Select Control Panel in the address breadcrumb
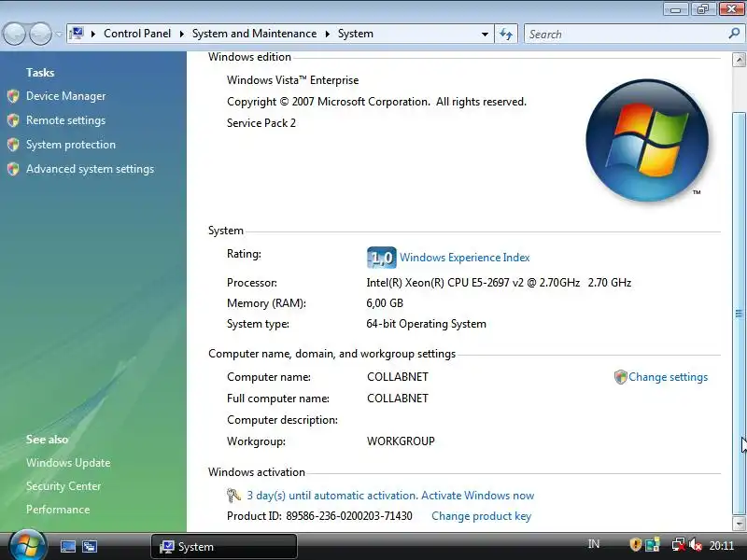Image resolution: width=747 pixels, height=560 pixels. click(137, 34)
